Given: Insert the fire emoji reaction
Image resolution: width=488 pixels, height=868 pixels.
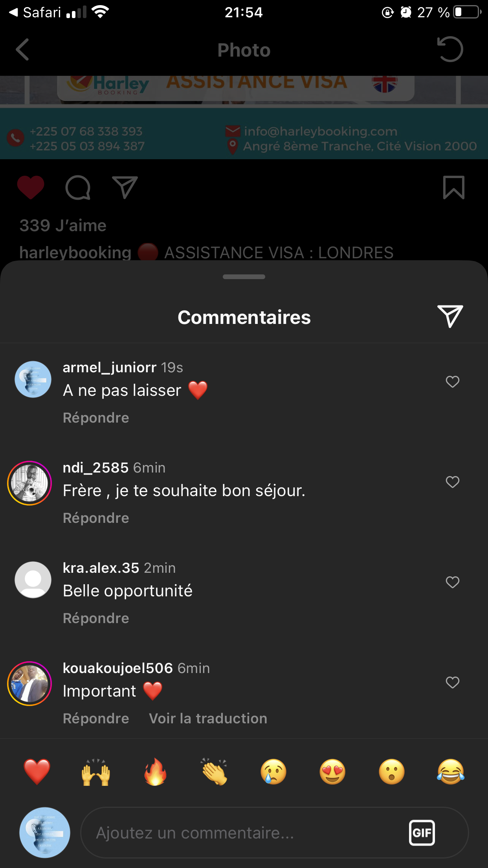Looking at the screenshot, I should (155, 772).
